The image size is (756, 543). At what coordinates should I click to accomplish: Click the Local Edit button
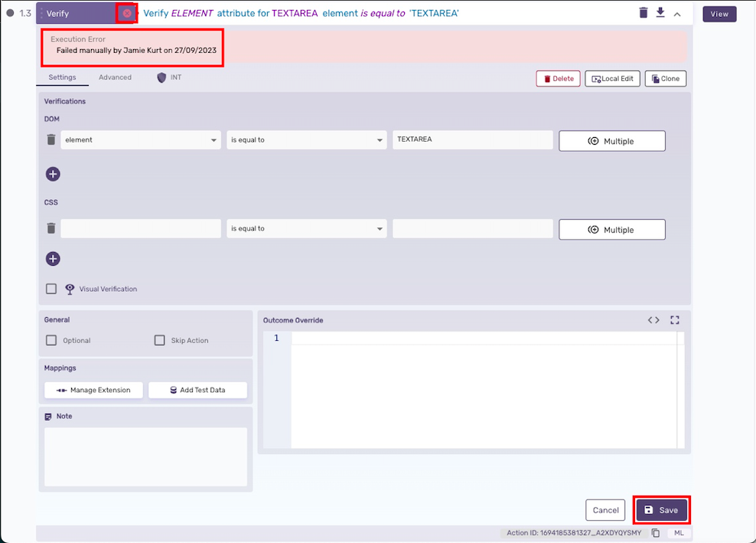(x=612, y=79)
